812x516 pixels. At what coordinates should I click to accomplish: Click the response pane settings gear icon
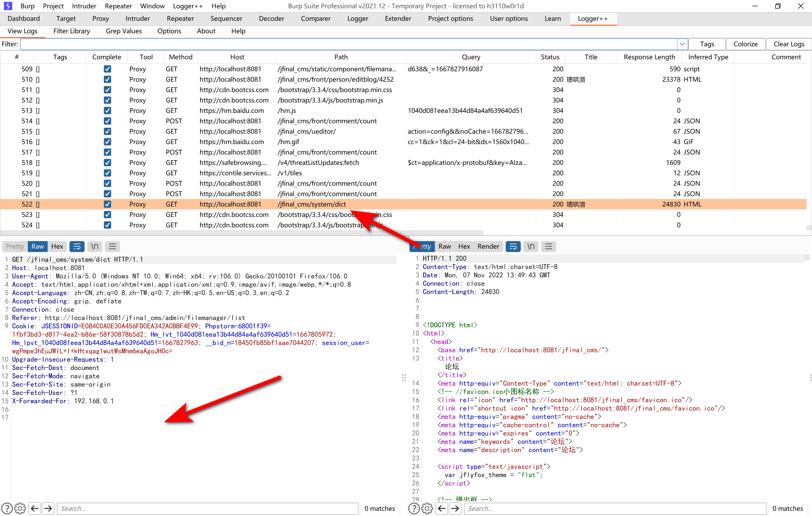click(x=427, y=508)
